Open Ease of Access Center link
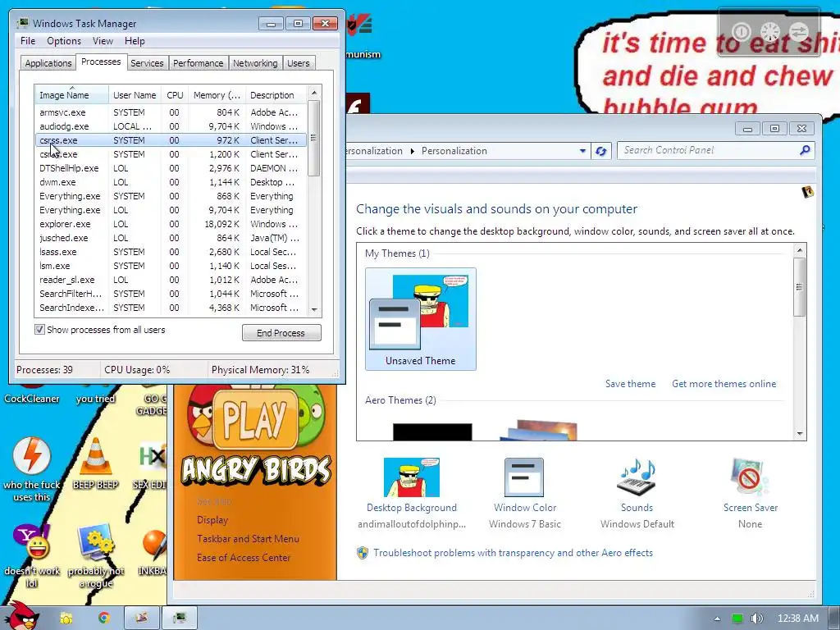The width and height of the screenshot is (840, 630). (244, 557)
